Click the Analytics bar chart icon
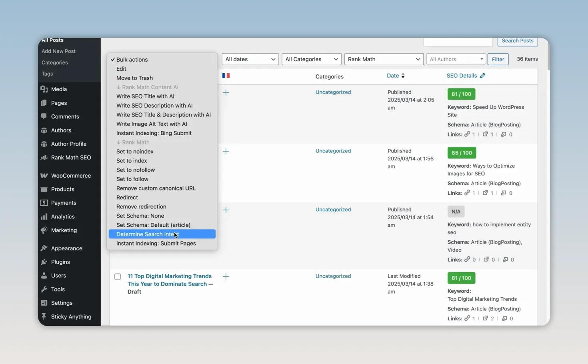Viewport: 588px width, 364px height. [x=44, y=216]
